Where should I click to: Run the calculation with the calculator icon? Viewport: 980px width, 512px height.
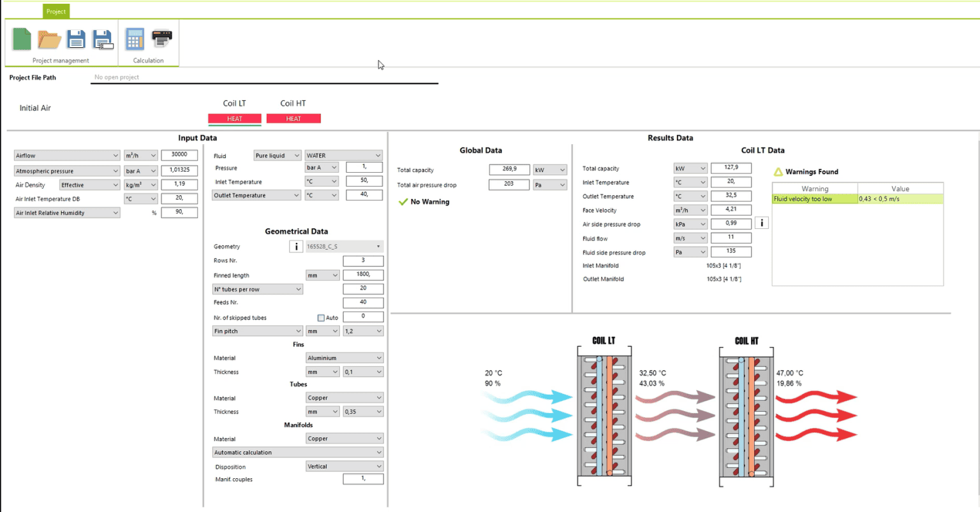pyautogui.click(x=135, y=40)
